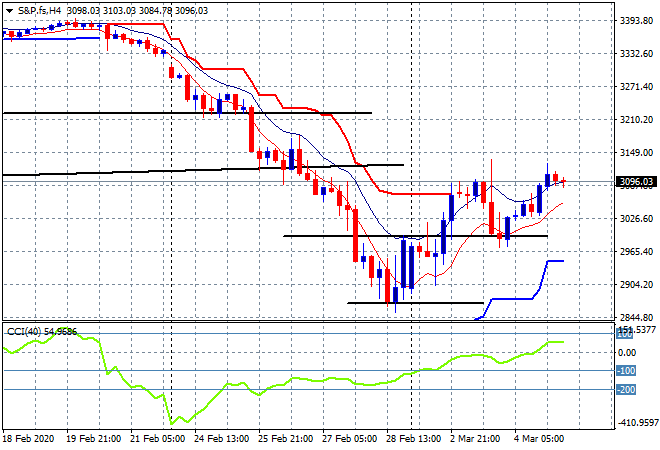
Task: Click the 2965.40 price scale label
Action: click(636, 251)
